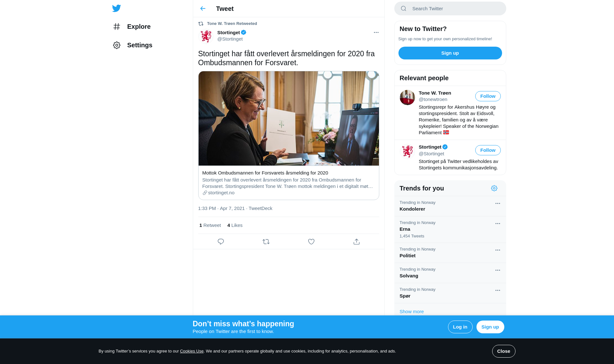This screenshot has width=614, height=364.
Task: Expand trends with Show more
Action: coord(412,312)
